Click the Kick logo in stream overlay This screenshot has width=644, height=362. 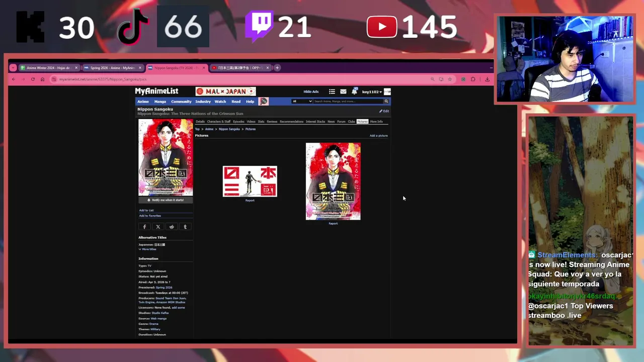click(30, 27)
